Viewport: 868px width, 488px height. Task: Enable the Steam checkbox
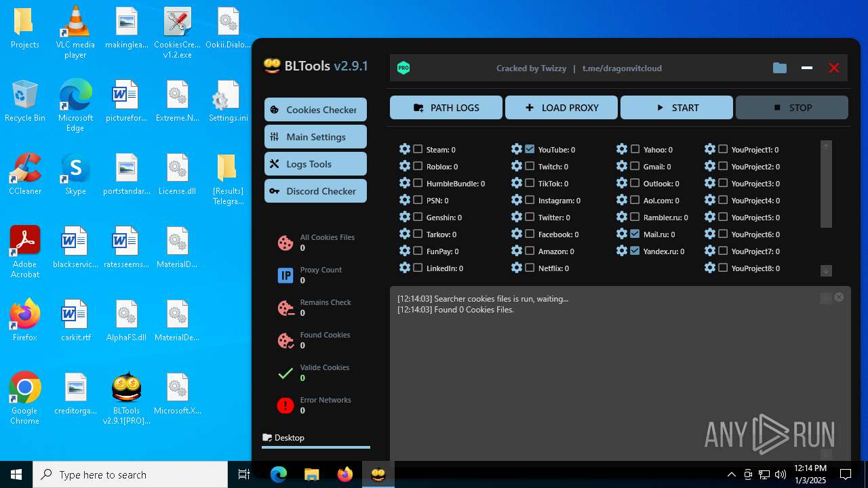(418, 149)
